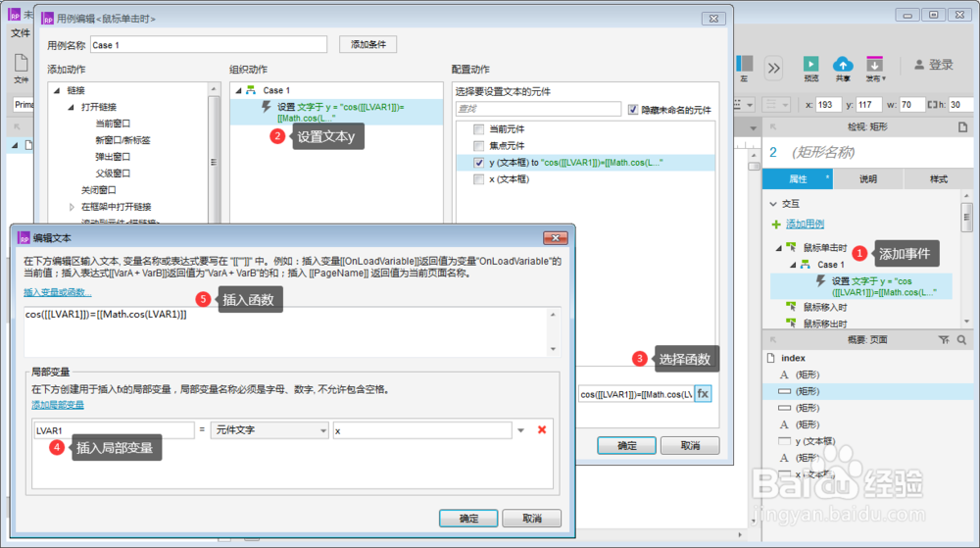Click the expression text editing area
Image resolution: width=980 pixels, height=548 pixels.
pos(286,331)
